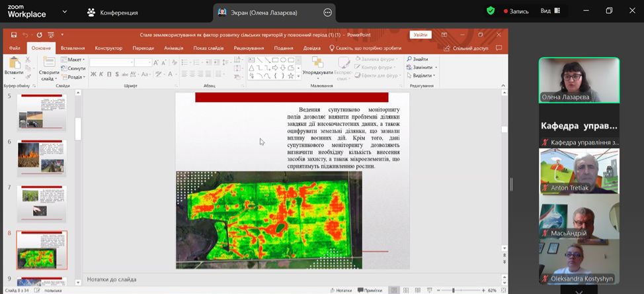The height and width of the screenshot is (294, 644).
Task: Click the zoom slider handle
Action: click(x=454, y=290)
